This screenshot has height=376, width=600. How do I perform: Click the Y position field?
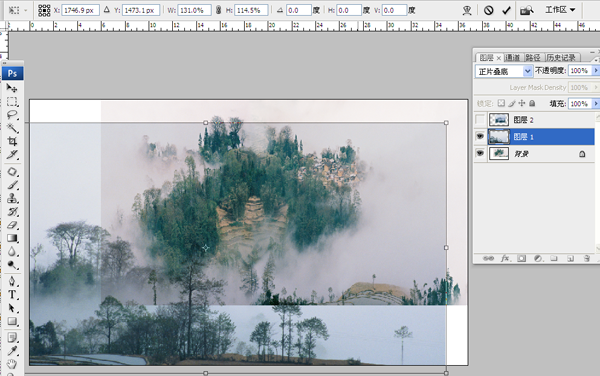coord(141,10)
